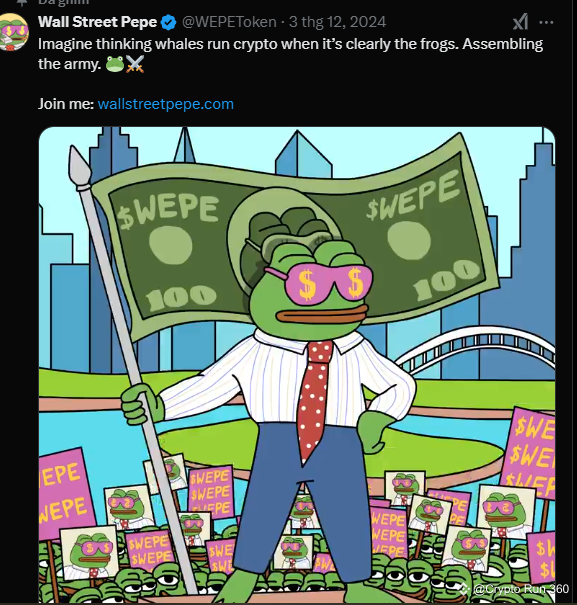Screen dimensions: 577x605
Task: Click the @WEPEToken handle
Action: coord(229,22)
